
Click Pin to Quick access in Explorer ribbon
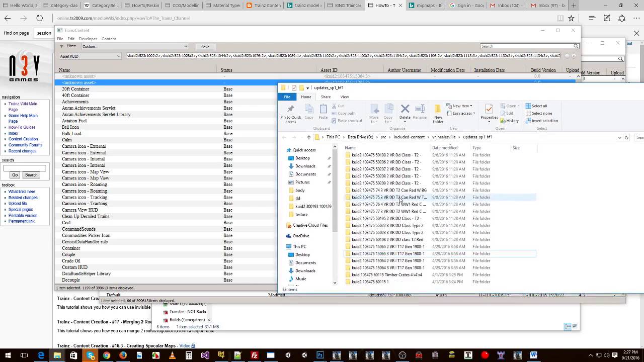coord(290,114)
